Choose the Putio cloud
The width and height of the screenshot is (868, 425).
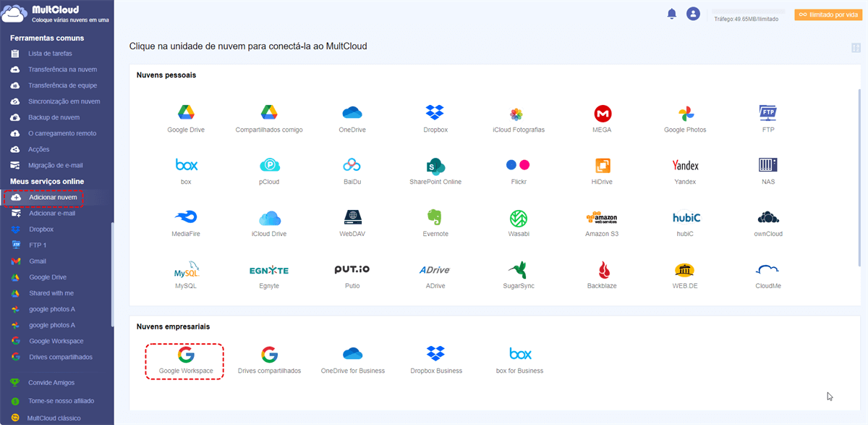352,269
